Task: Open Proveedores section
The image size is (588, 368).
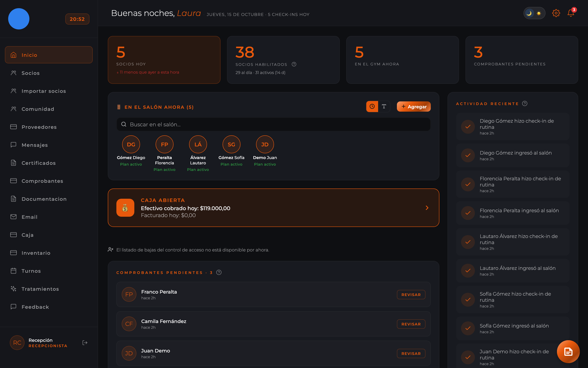Action: pos(49,127)
